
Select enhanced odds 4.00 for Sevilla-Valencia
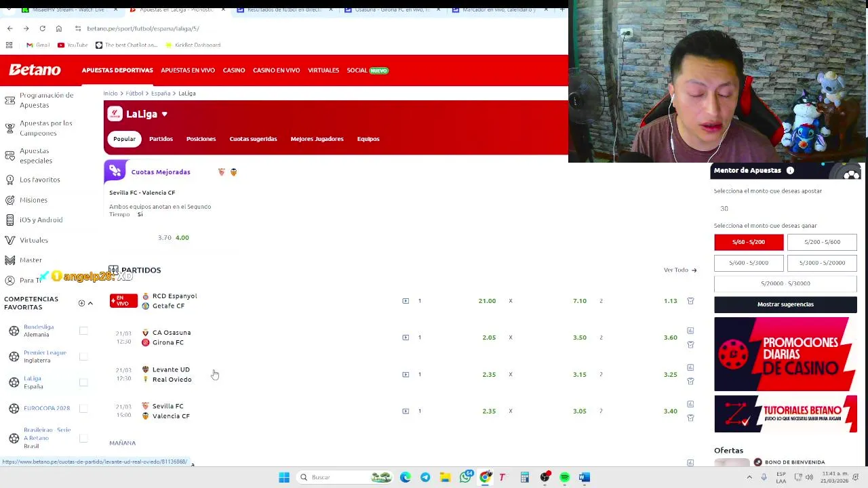click(x=182, y=238)
